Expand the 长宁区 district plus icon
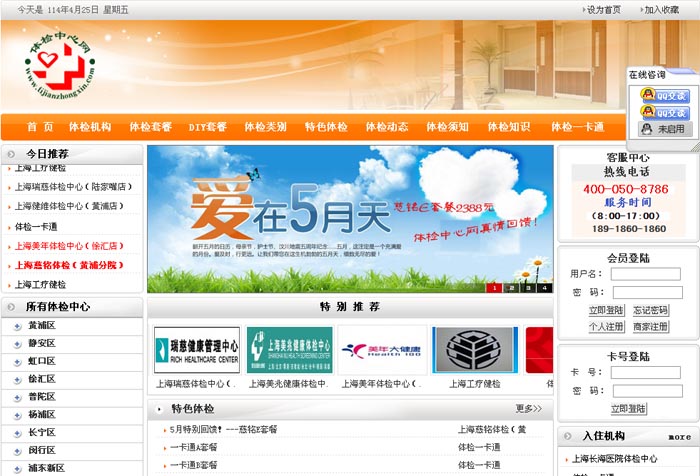Viewport: 700px width, 476px height. click(17, 434)
